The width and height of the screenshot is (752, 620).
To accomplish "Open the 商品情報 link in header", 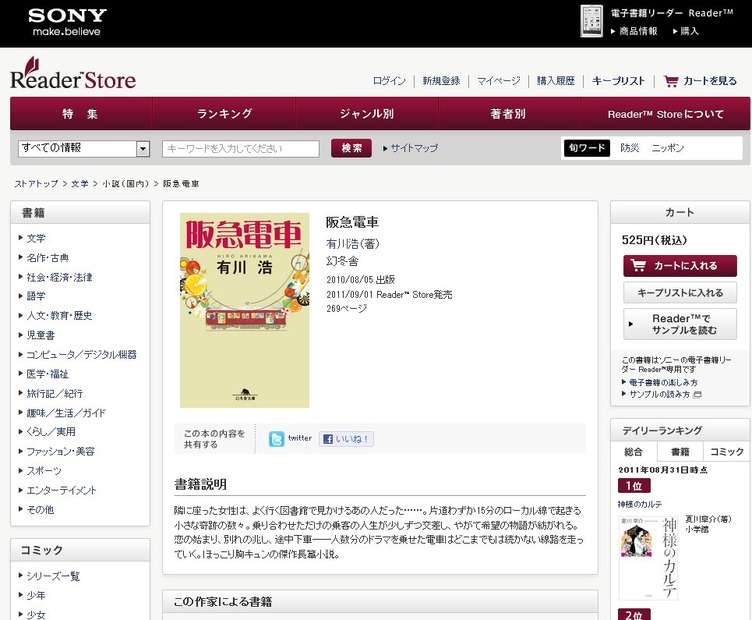I will [x=638, y=31].
